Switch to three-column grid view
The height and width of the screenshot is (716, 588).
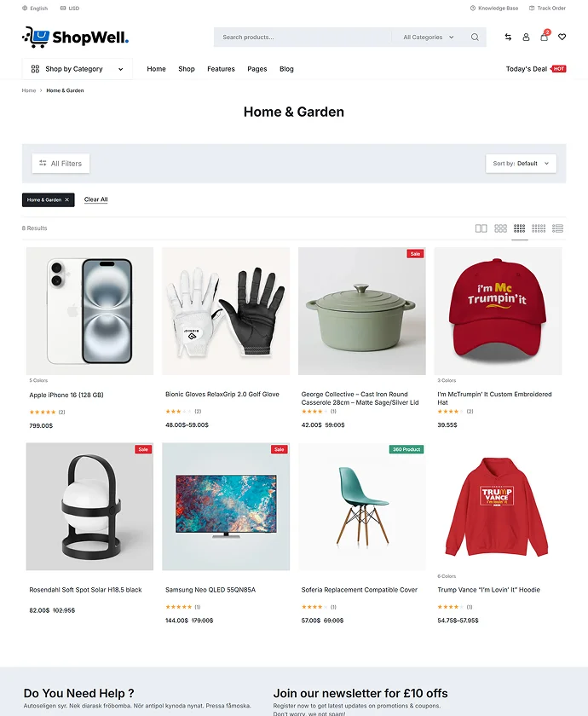(x=500, y=228)
